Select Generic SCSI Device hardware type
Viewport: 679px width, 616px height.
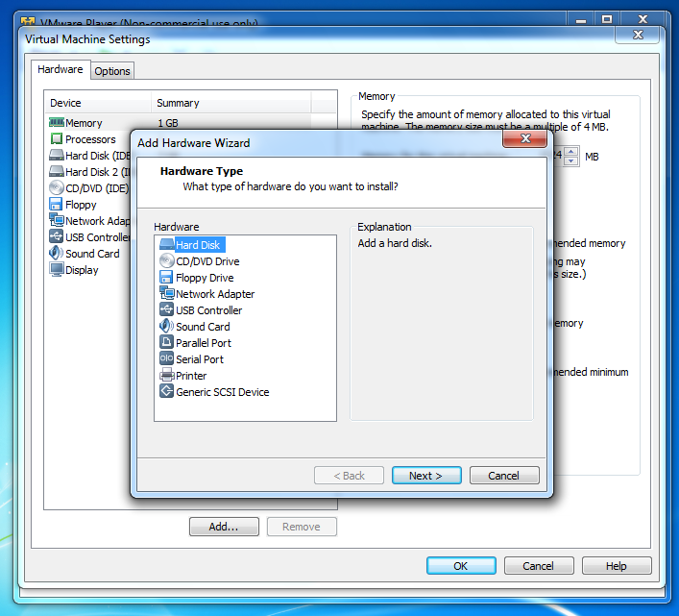tap(222, 392)
